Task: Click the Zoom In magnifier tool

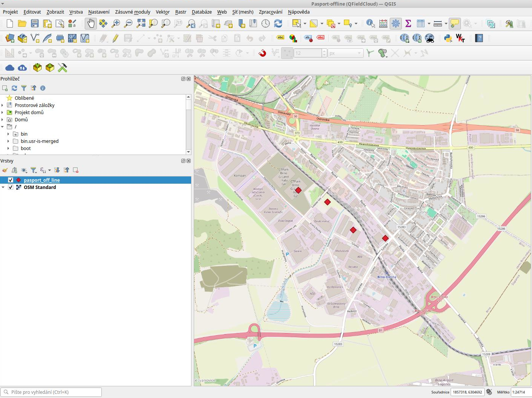Action: click(116, 24)
